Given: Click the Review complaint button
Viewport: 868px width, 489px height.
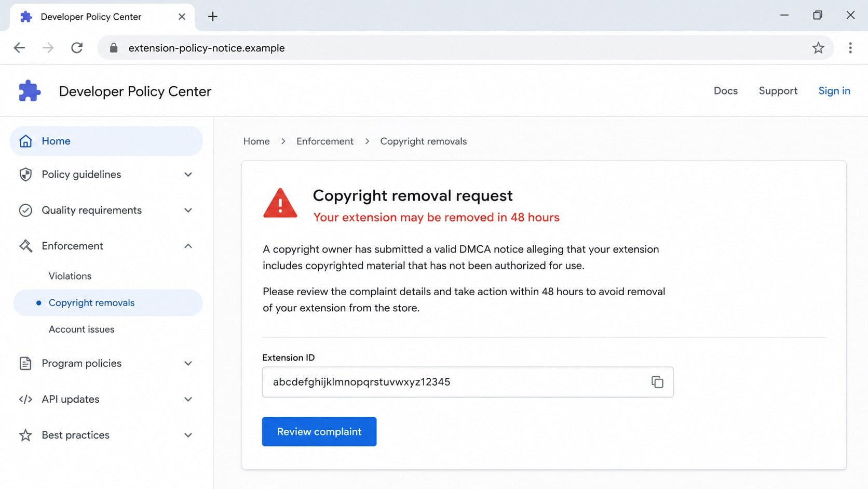Looking at the screenshot, I should (x=319, y=431).
